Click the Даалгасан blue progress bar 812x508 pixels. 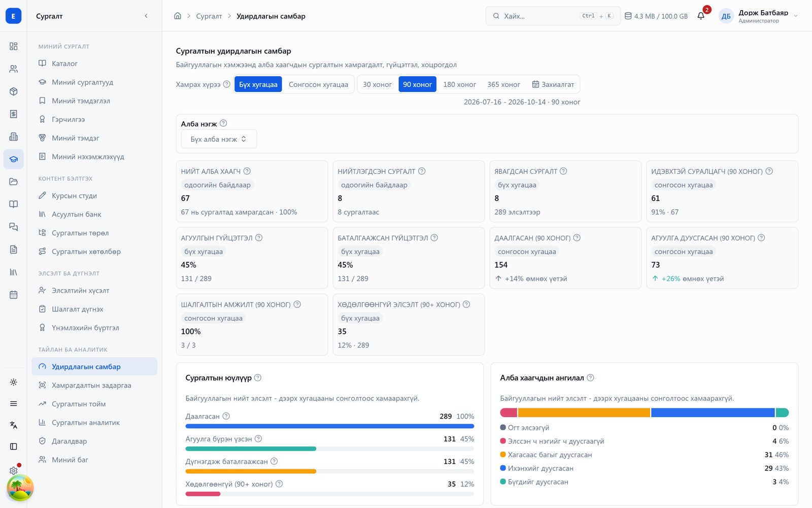coord(330,426)
